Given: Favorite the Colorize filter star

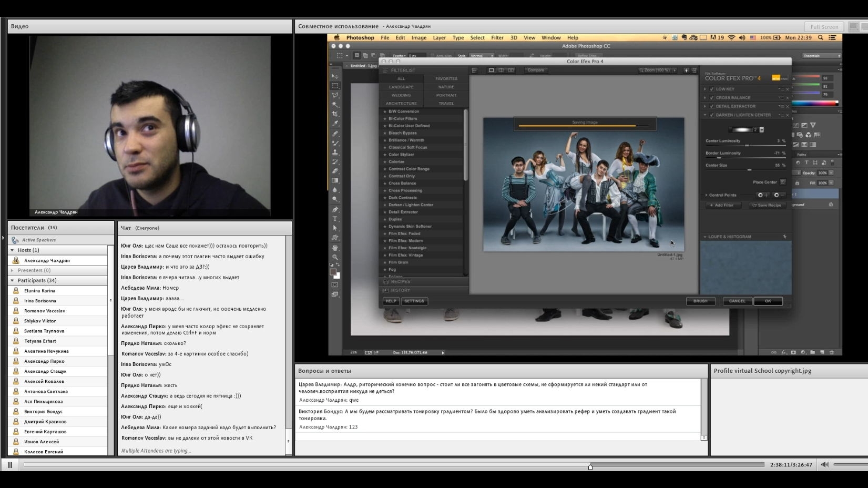Looking at the screenshot, I should (385, 162).
